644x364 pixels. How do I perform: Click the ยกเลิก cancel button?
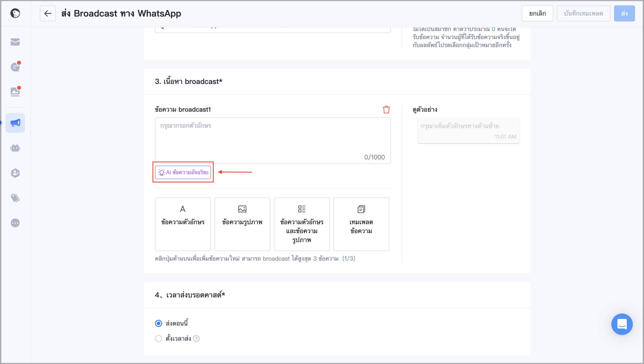(537, 13)
